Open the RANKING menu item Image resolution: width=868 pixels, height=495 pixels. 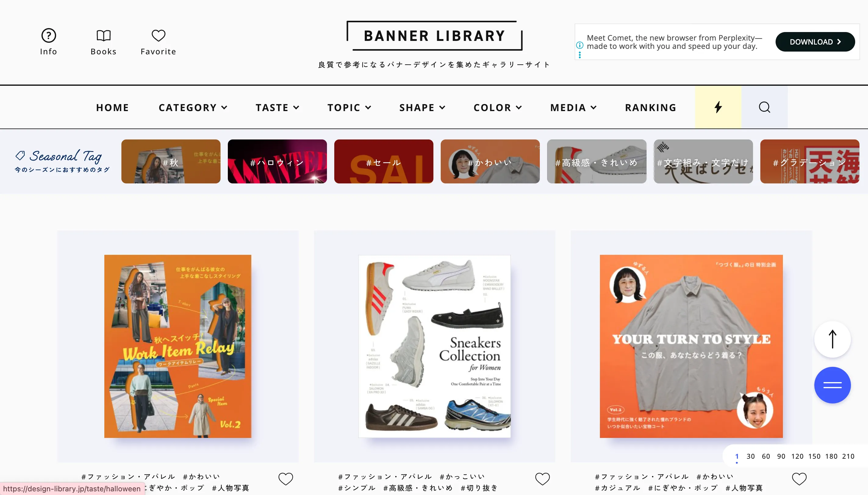pyautogui.click(x=651, y=107)
